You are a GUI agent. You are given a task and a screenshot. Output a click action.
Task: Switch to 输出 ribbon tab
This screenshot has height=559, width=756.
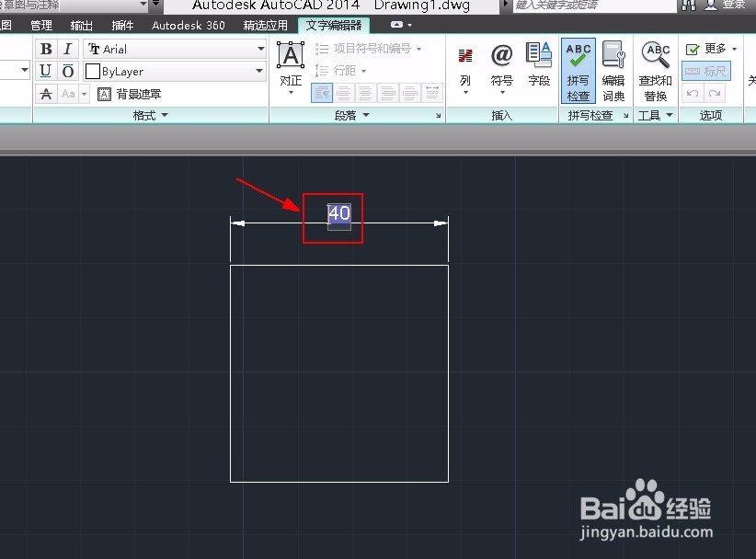[81, 25]
